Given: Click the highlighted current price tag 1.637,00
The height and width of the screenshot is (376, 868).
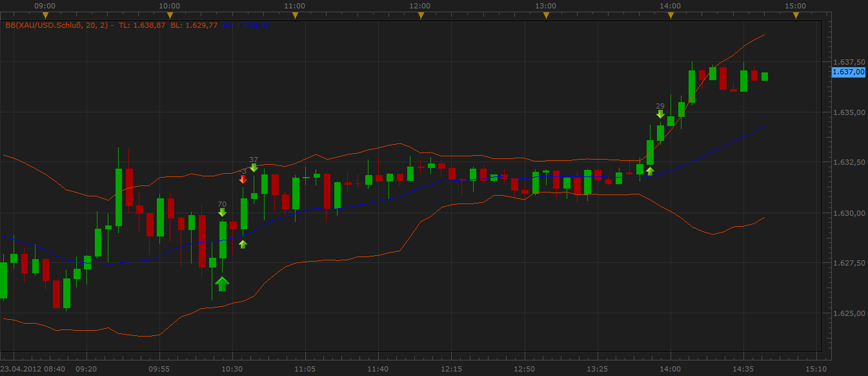Looking at the screenshot, I should tap(849, 72).
